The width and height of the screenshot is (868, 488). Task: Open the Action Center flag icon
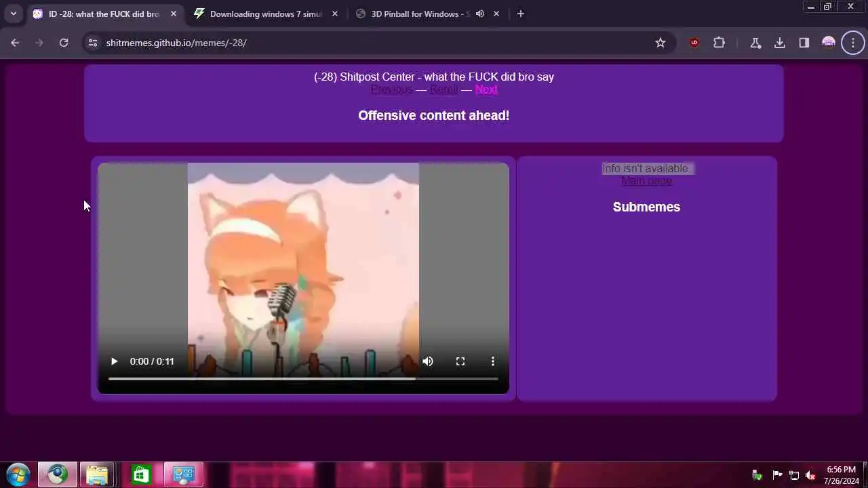click(x=777, y=475)
